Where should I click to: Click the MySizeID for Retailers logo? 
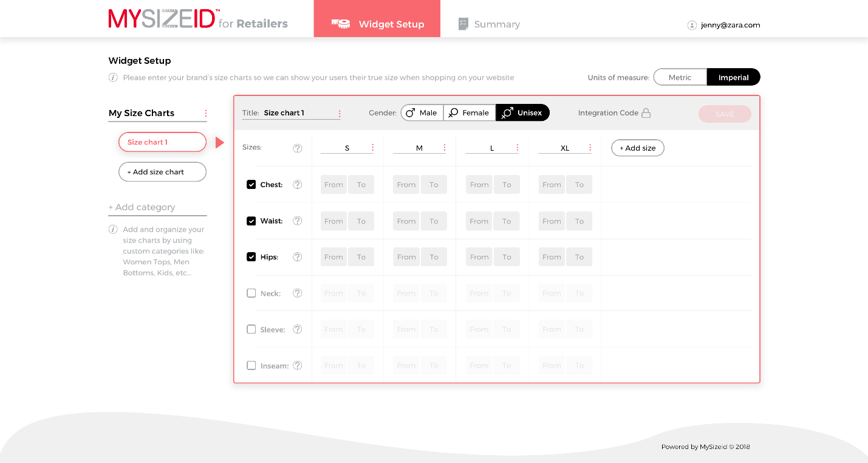[198, 19]
